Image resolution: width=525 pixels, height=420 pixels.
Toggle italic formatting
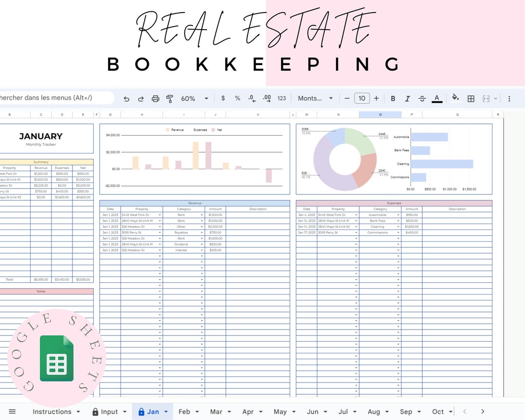pyautogui.click(x=407, y=98)
